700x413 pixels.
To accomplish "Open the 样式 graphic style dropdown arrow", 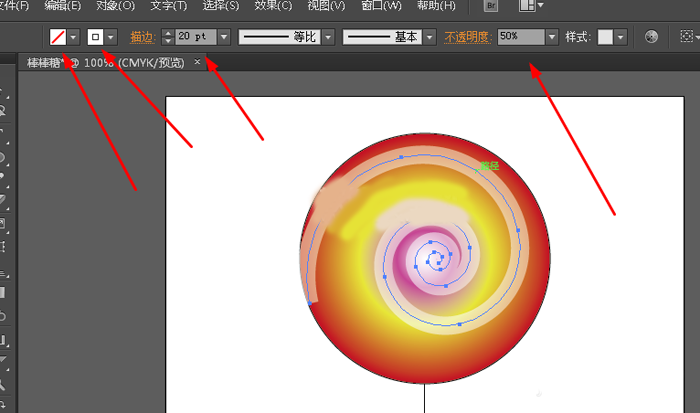I will click(x=621, y=37).
